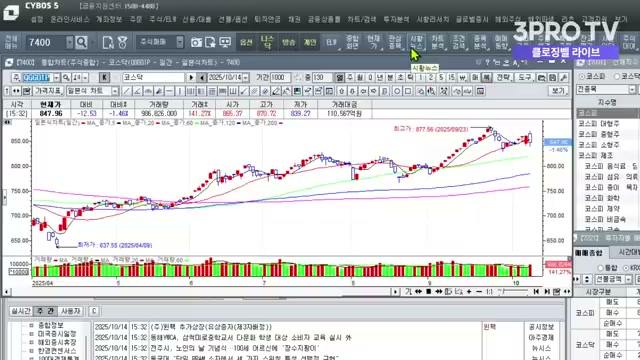Open the 차트/검색 menu
640x360 pixels.
tap(362, 19)
